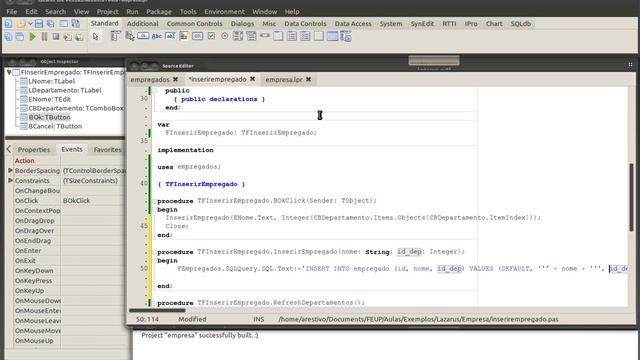Click the horizontal scrollbar of the source editor
The width and height of the screenshot is (640, 360).
[158, 310]
